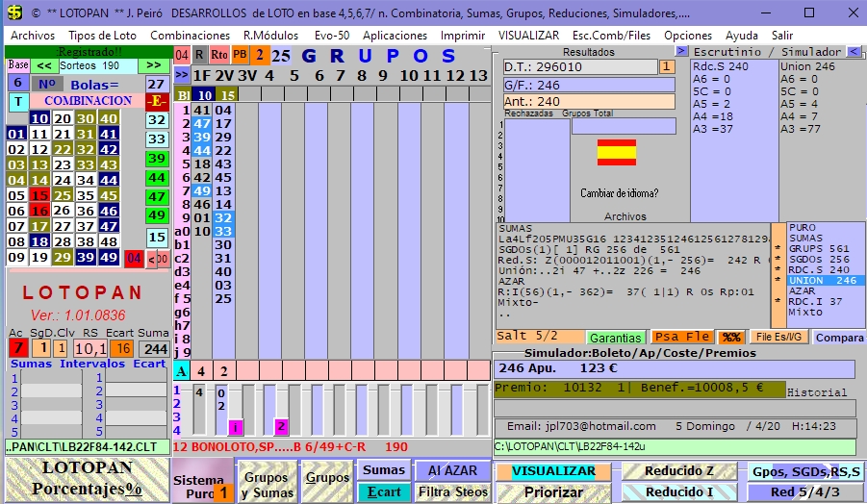
Task: Click the red 04 box under ball grid
Action: 134,258
